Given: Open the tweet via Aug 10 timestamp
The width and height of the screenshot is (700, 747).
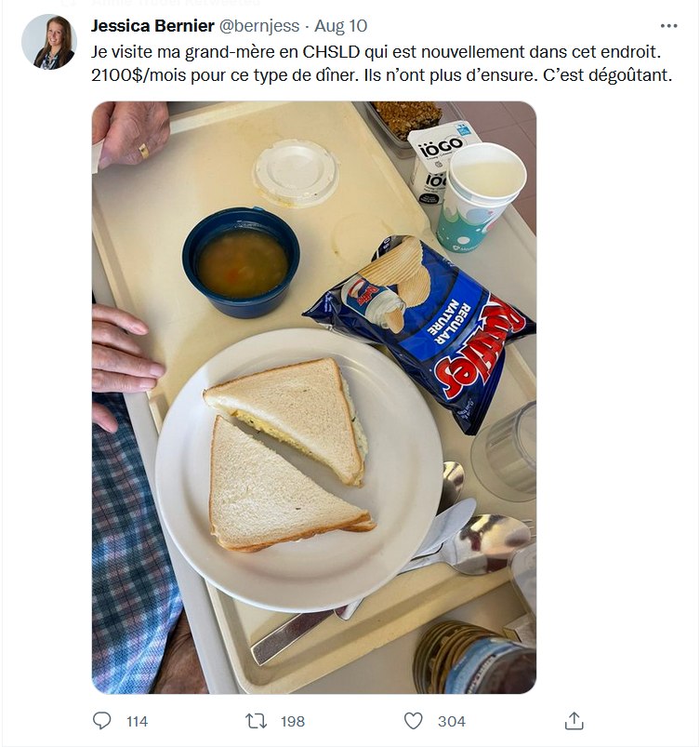Looking at the screenshot, I should 340,26.
